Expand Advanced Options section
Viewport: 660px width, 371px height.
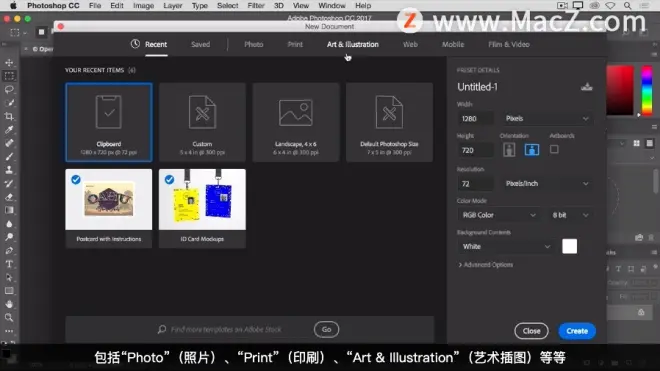point(485,265)
